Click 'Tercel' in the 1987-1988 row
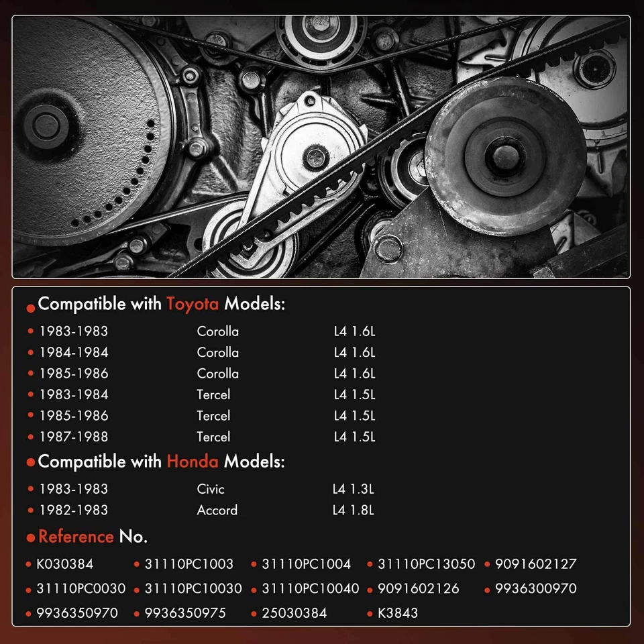Viewport: 644px width, 644px height. 213,437
